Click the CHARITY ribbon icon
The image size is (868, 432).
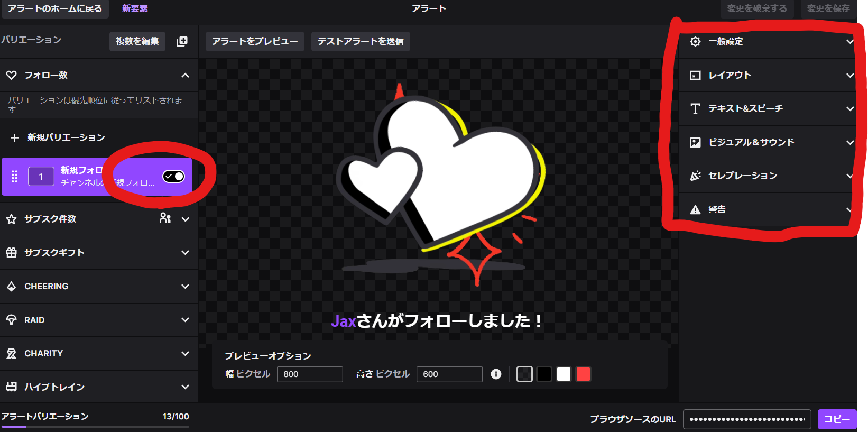pos(12,353)
